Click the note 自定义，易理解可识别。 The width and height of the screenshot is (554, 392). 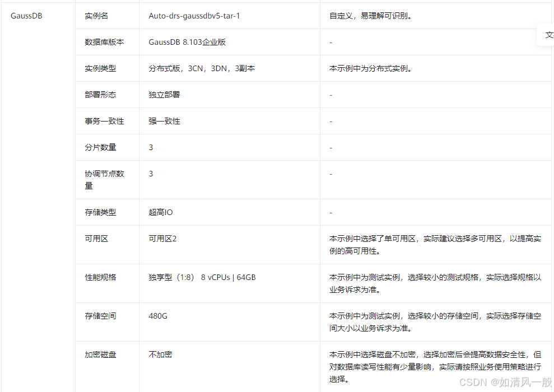(x=371, y=16)
